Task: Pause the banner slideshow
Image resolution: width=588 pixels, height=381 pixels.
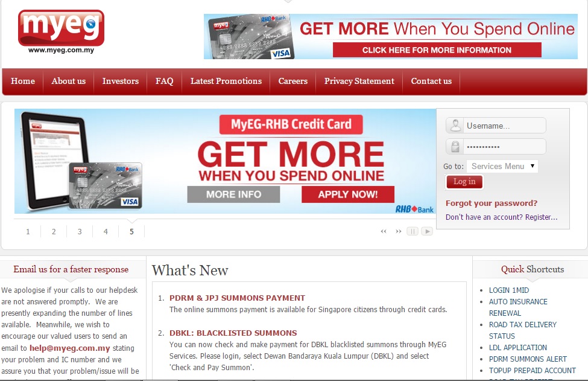Action: [x=413, y=231]
